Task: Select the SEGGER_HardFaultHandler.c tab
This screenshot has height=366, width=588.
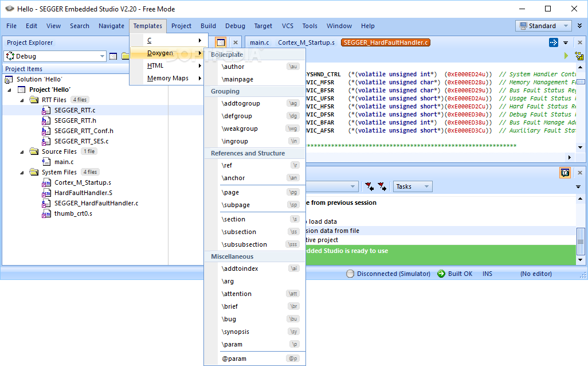Action: click(x=386, y=42)
